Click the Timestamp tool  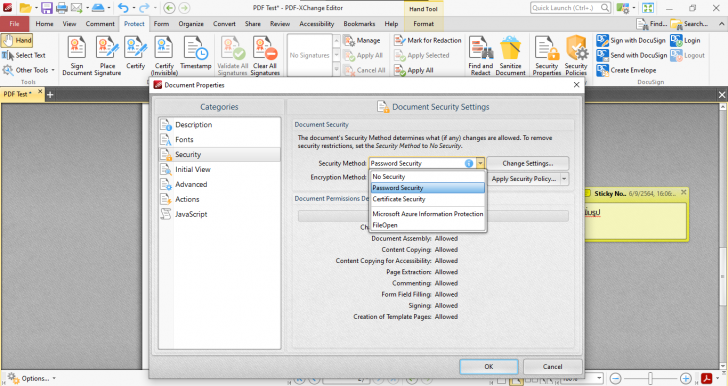click(195, 53)
